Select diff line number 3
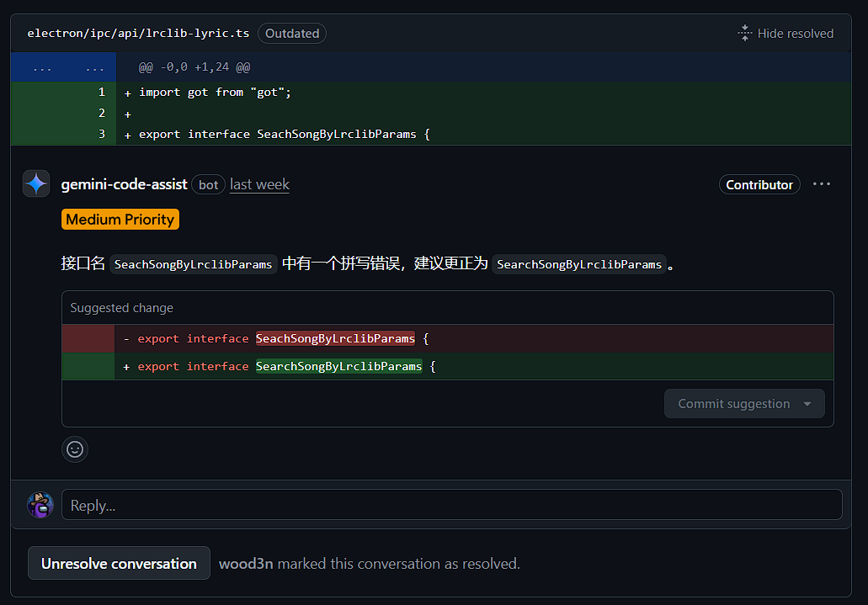Screen dimensions: 868x605 [101, 134]
